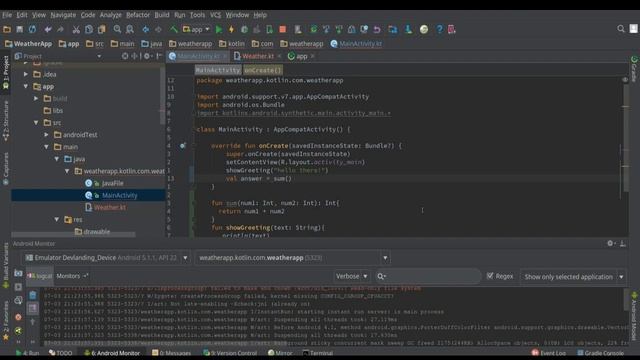Click the terminate application red icon
640x360 pixels.
point(18,317)
